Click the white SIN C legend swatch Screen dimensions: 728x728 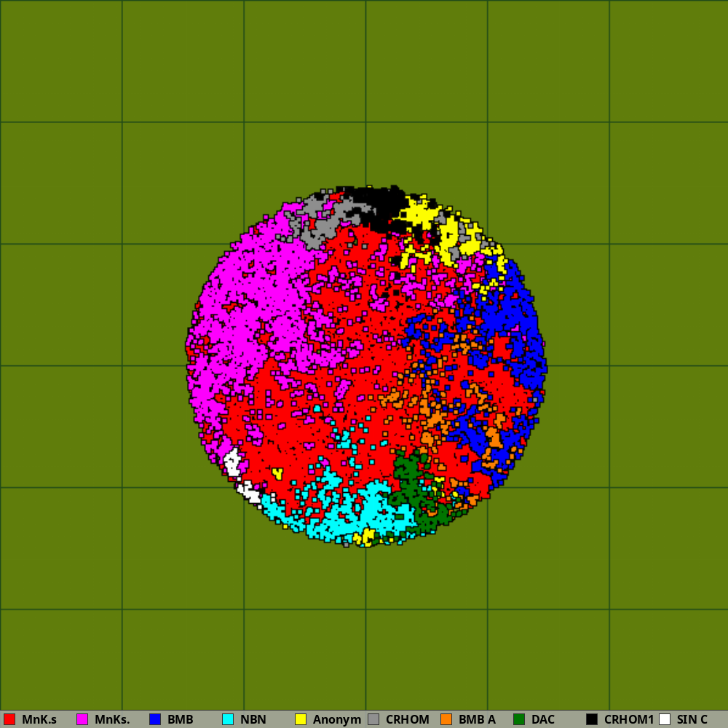coord(665,719)
